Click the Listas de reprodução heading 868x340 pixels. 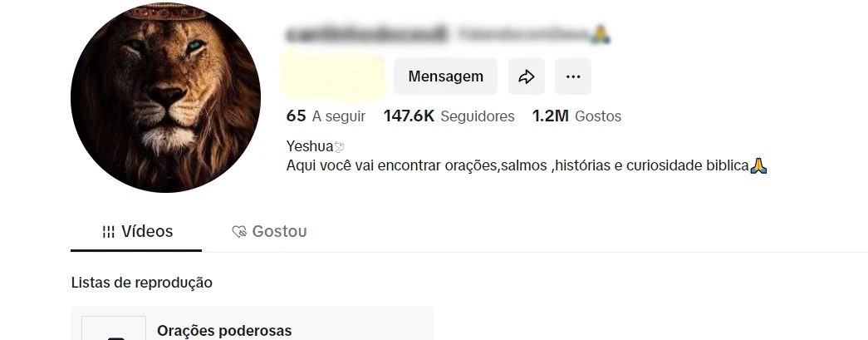click(142, 283)
